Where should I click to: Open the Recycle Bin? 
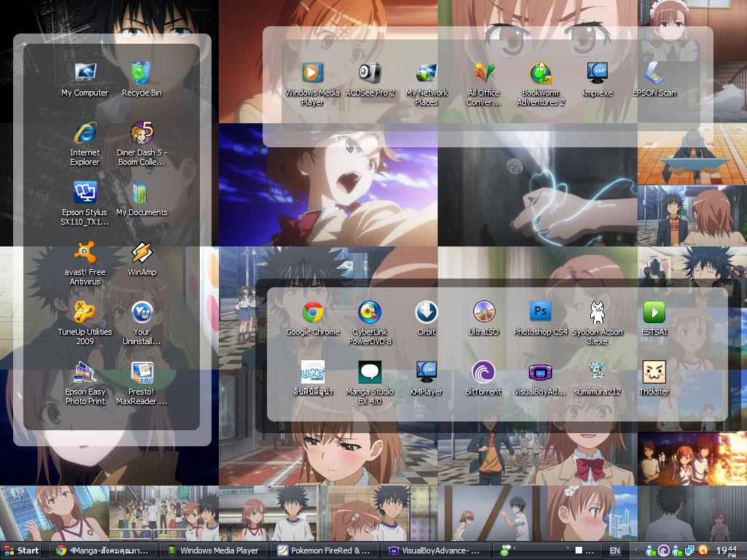tap(142, 79)
